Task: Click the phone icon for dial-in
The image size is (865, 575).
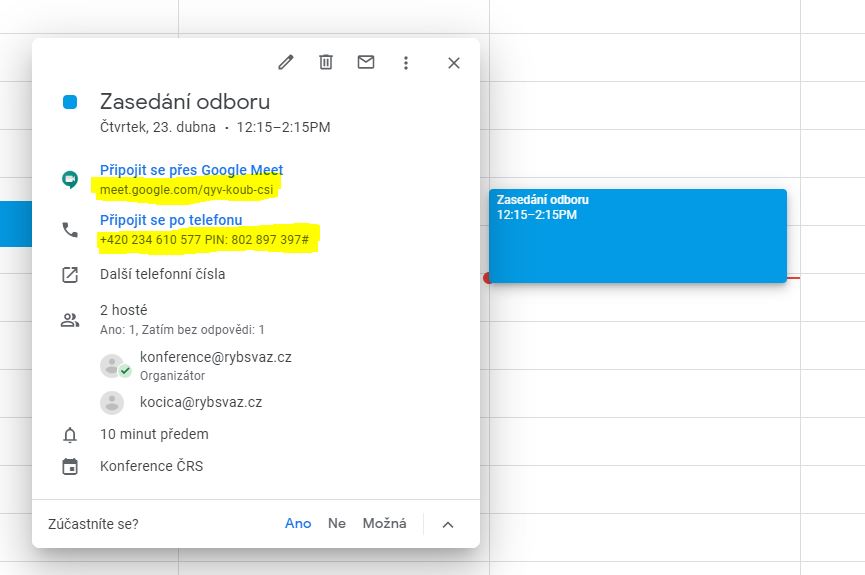Action: tap(70, 230)
